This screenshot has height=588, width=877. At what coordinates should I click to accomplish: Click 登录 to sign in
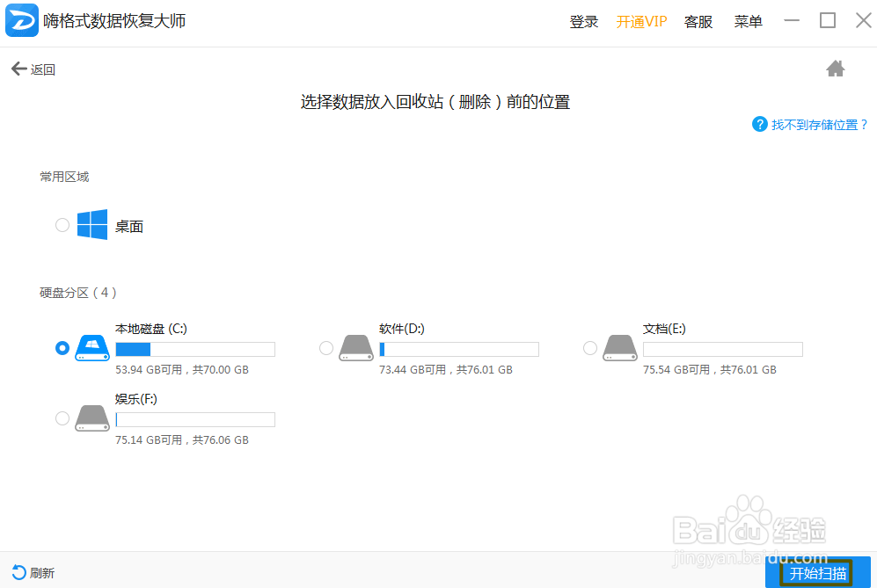pos(583,21)
